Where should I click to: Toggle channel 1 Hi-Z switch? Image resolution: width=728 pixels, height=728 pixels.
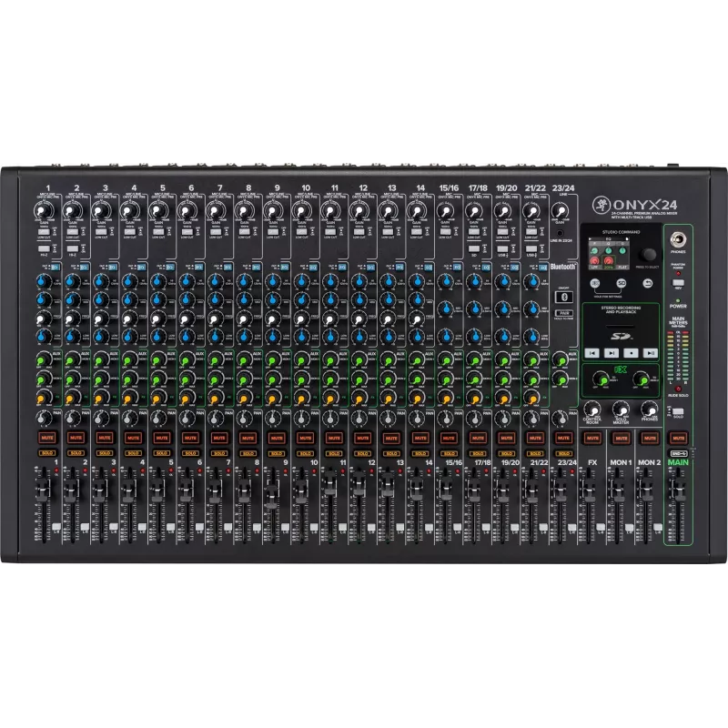44,248
